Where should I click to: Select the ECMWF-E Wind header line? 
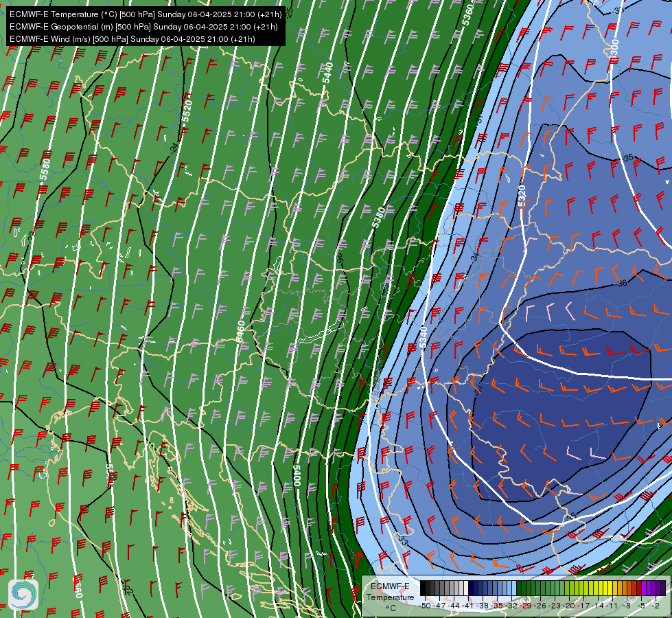(132, 39)
